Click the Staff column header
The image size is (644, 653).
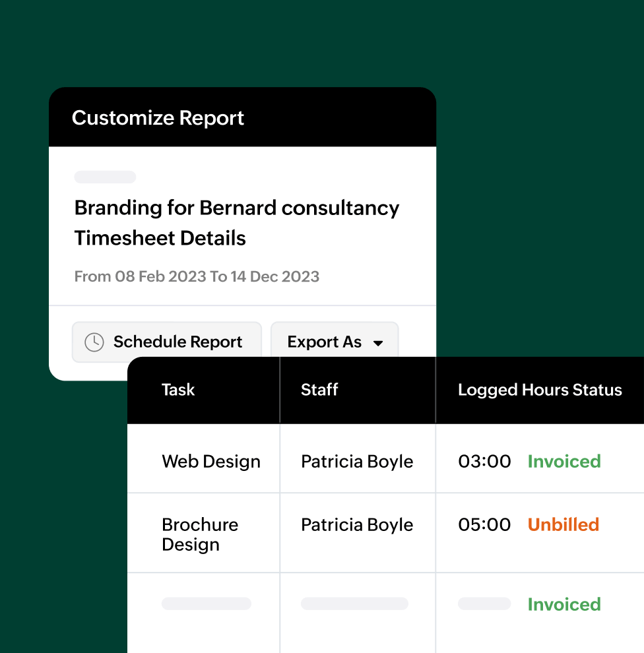pyautogui.click(x=319, y=390)
